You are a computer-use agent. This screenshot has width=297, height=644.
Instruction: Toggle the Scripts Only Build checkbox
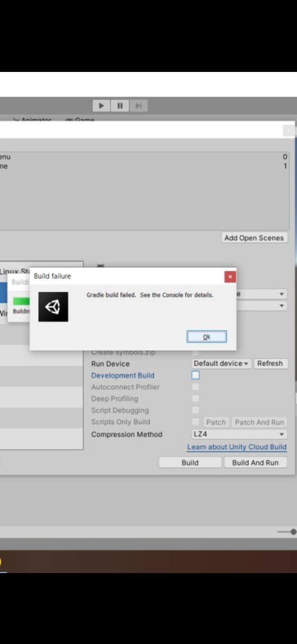[195, 422]
